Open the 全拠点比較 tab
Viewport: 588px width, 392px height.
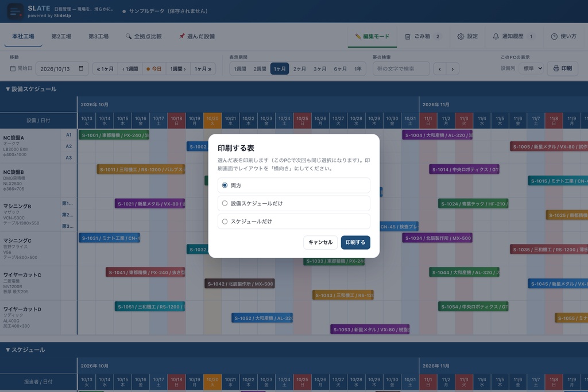[x=144, y=36]
